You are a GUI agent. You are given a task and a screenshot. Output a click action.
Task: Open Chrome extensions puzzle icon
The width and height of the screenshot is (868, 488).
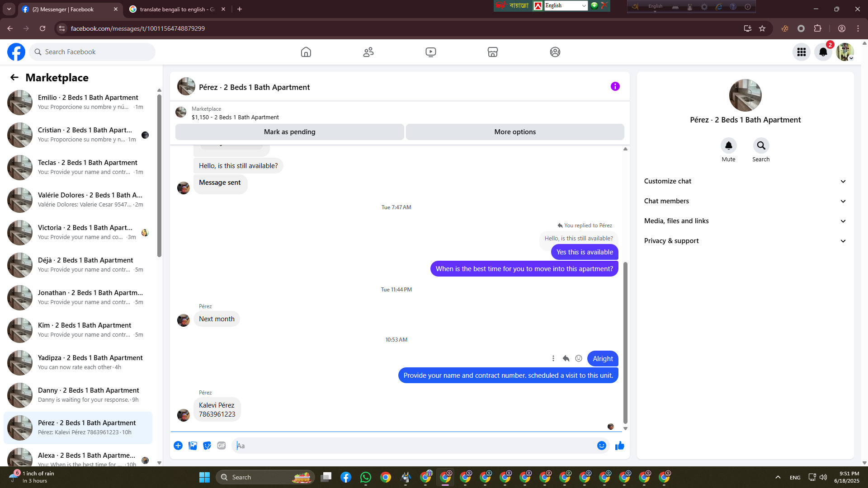pos(818,28)
